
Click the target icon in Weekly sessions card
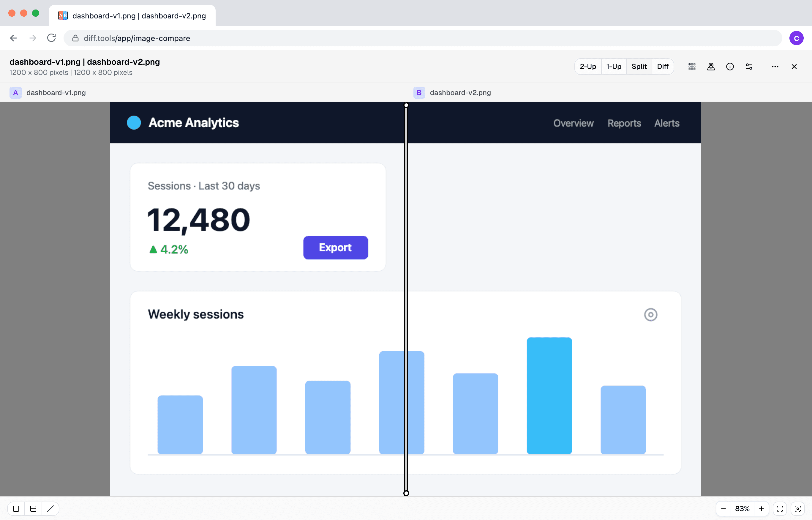(x=650, y=315)
